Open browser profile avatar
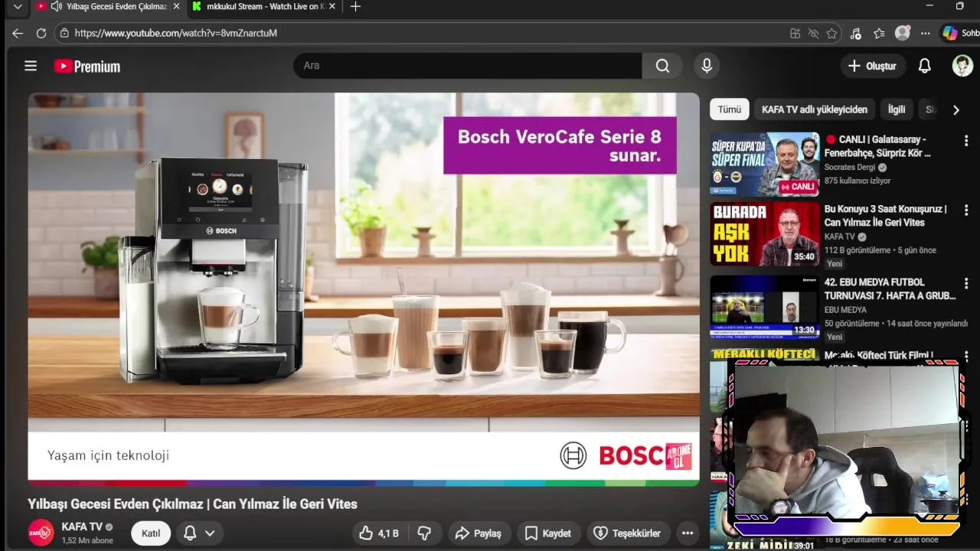 tap(903, 34)
